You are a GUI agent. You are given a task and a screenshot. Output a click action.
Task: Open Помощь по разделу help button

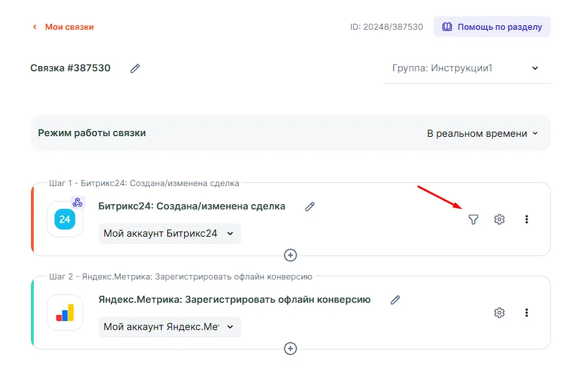(x=492, y=27)
